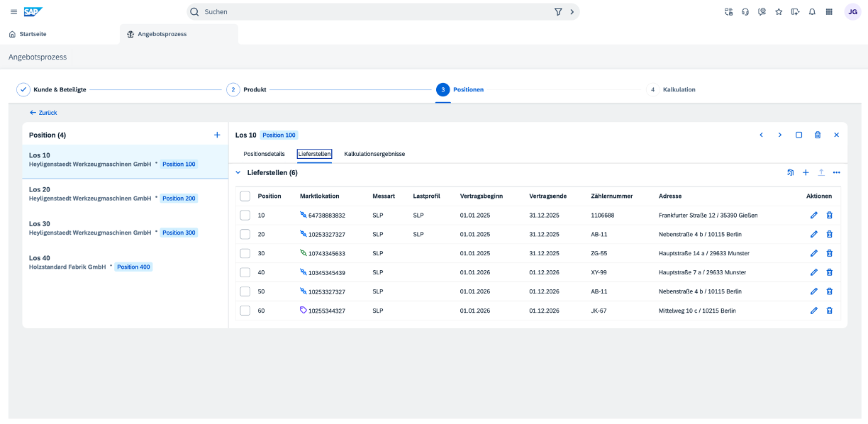Click the trash icon in Los 10 header
Image resolution: width=868 pixels, height=424 pixels.
pyautogui.click(x=818, y=135)
